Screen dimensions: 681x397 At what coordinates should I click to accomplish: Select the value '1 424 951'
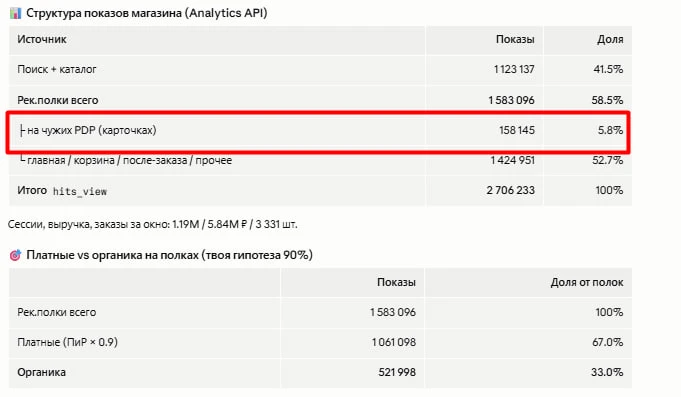pos(512,160)
